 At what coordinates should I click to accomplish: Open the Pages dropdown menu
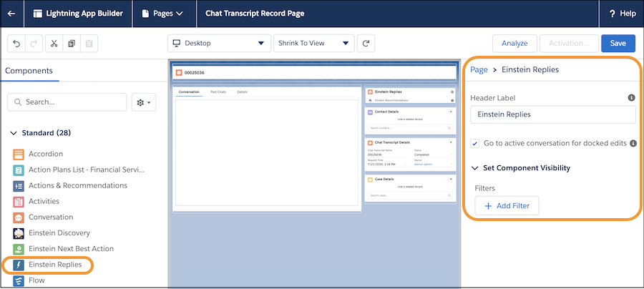162,14
